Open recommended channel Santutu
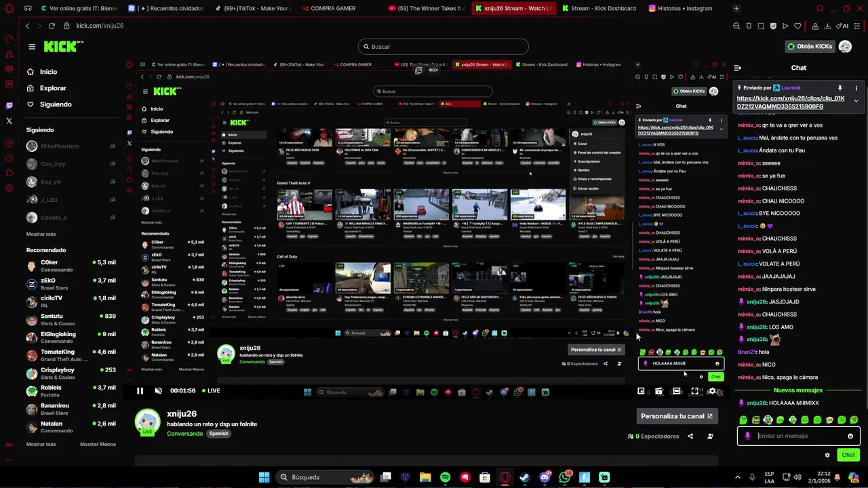Image resolution: width=868 pixels, height=488 pixels. click(71, 319)
